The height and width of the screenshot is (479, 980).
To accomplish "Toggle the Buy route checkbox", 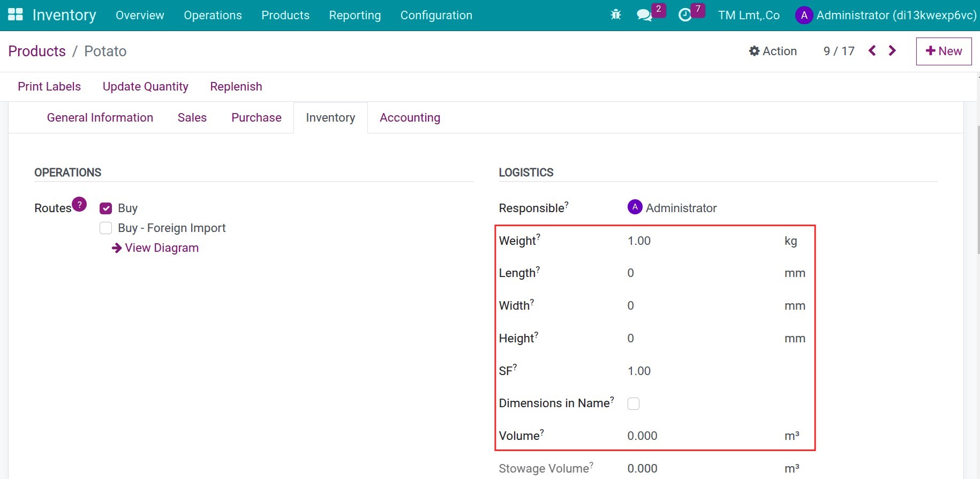I will [106, 208].
